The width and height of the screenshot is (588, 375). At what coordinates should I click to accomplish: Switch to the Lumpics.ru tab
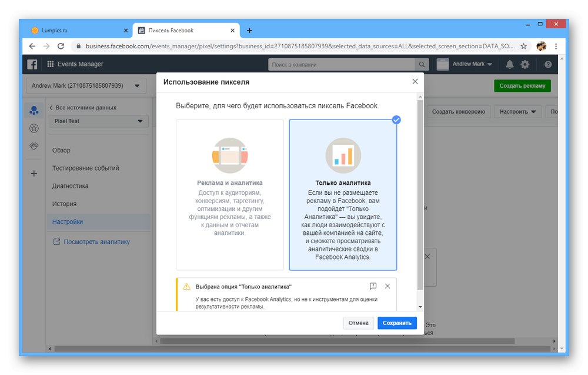coord(78,31)
